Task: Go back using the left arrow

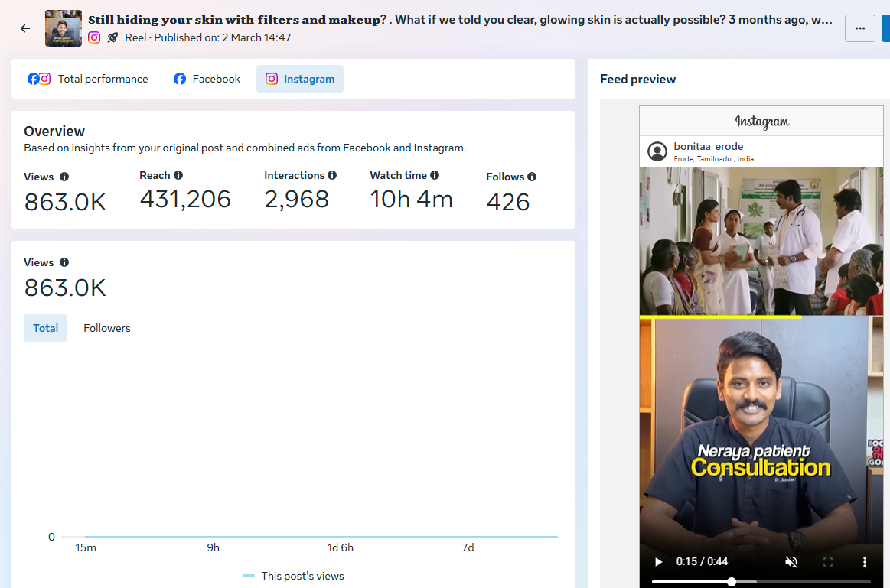Action: (x=25, y=28)
